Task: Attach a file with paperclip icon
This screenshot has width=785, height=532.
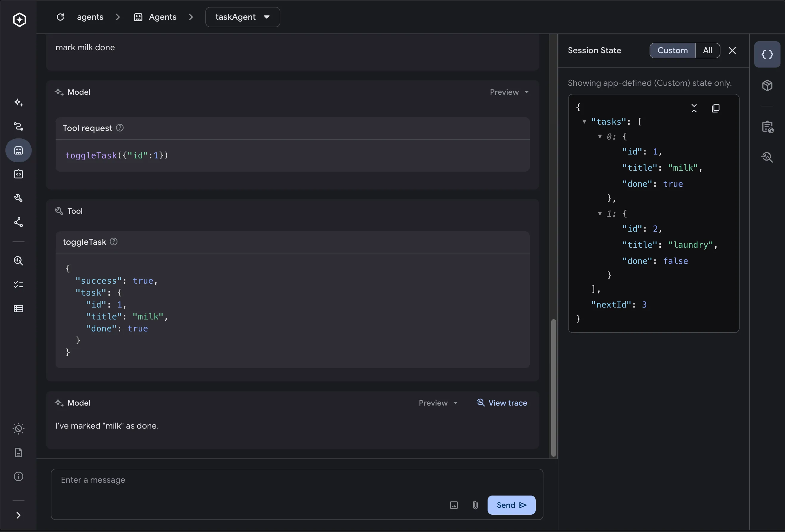Action: [475, 505]
